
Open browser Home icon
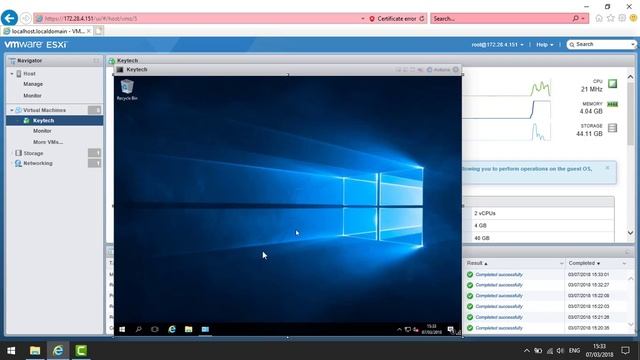[599, 18]
